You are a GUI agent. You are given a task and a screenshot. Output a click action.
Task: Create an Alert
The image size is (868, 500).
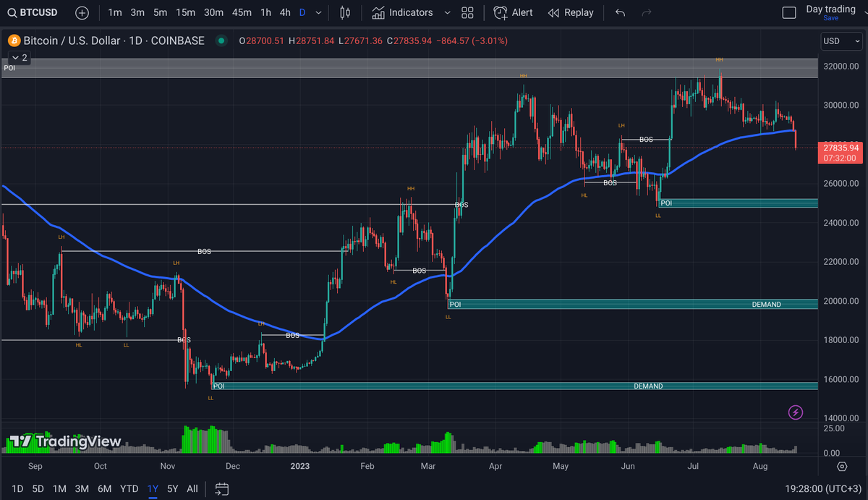coord(514,12)
